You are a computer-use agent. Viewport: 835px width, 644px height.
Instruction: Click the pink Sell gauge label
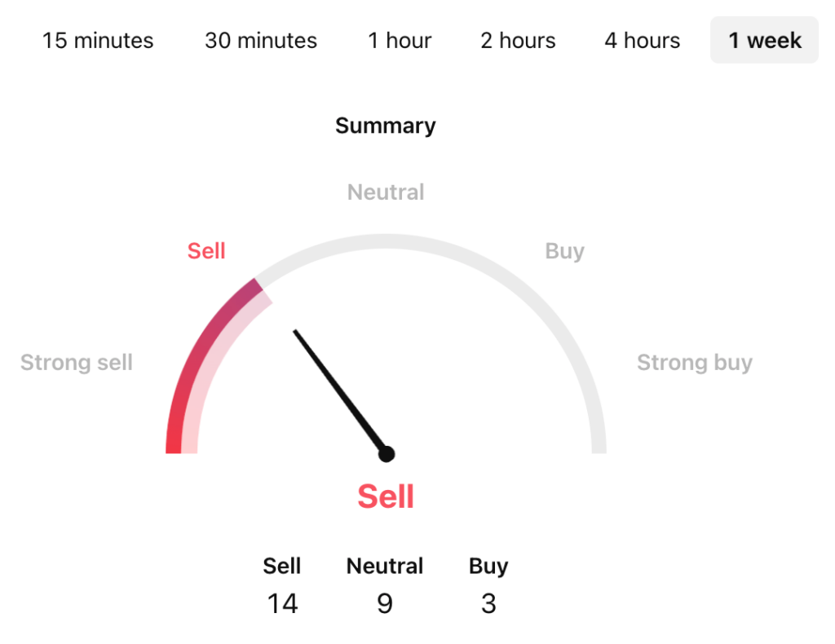click(x=206, y=251)
